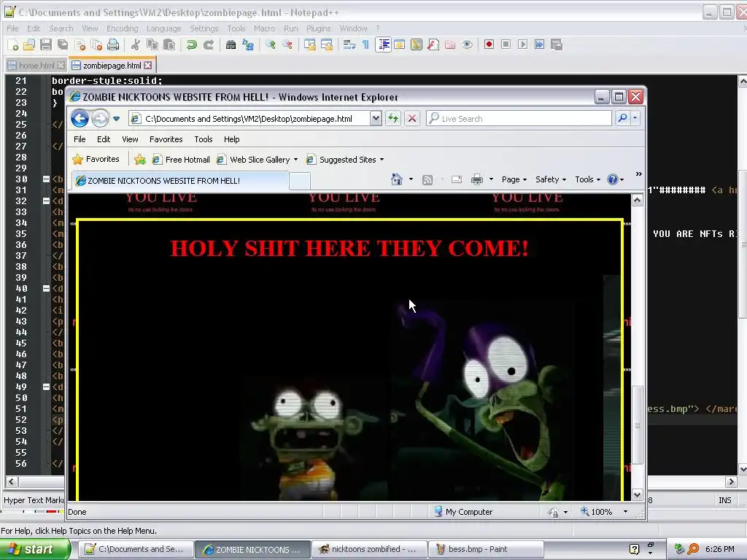Select ZOMBIE NICKTOONS browser tab
Viewport: 747px width, 560px height.
pos(180,181)
